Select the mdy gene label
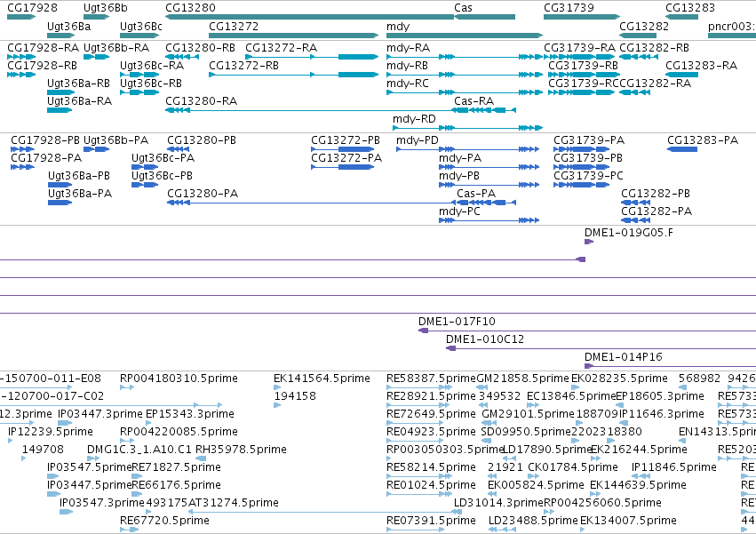The height and width of the screenshot is (534, 756). click(398, 26)
